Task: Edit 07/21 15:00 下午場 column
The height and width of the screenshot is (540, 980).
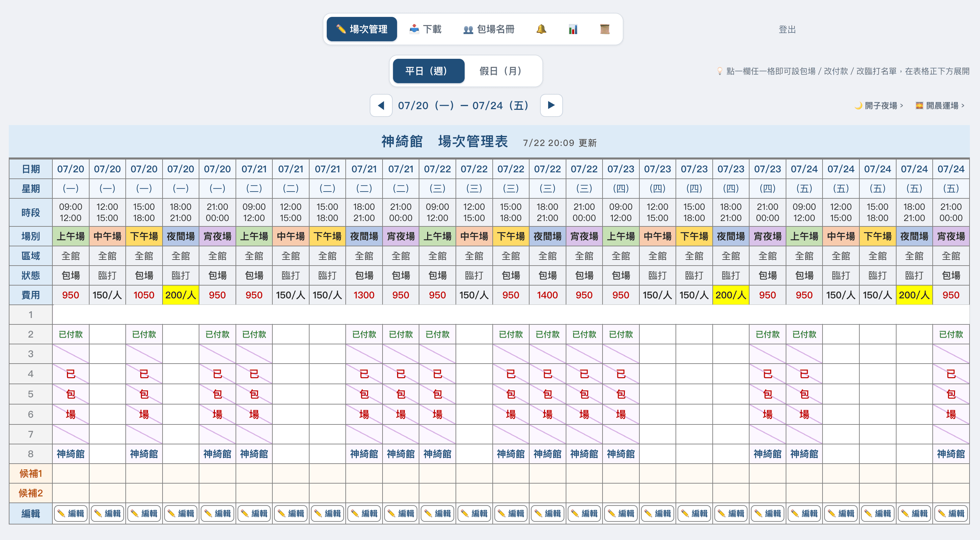Action: [x=327, y=513]
